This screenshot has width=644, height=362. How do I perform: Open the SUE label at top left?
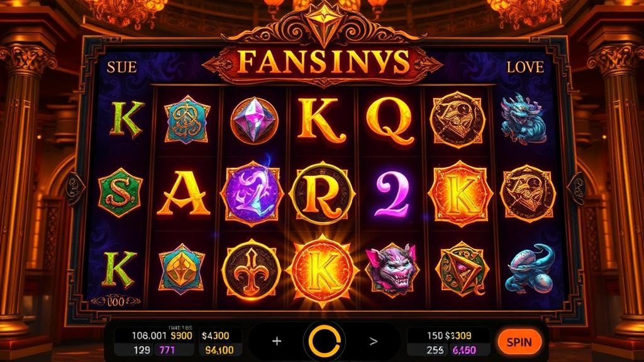[121, 67]
